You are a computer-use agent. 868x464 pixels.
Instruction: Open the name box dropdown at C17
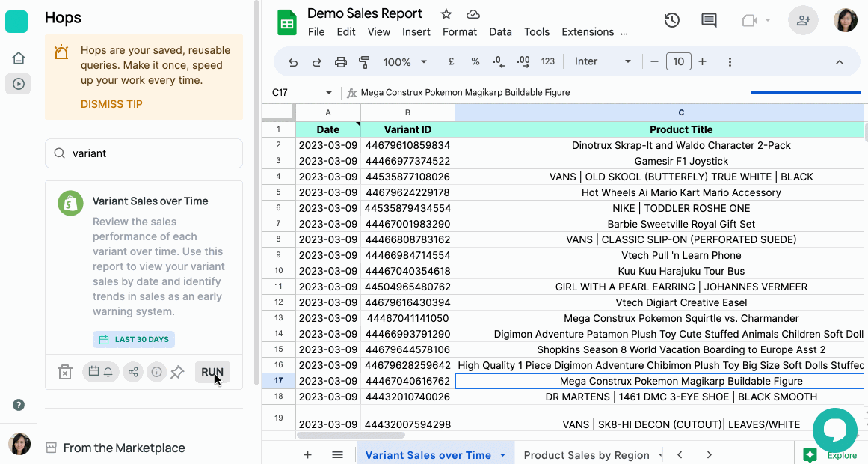[x=329, y=93]
